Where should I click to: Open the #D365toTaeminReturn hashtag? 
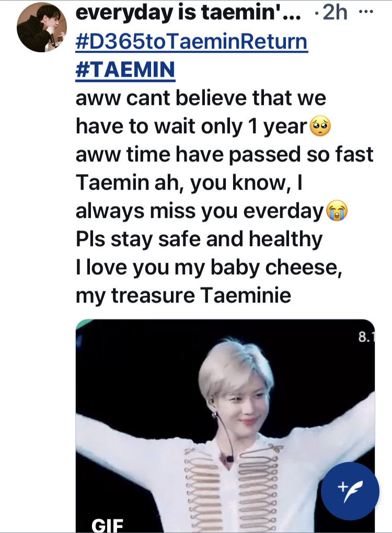(191, 41)
